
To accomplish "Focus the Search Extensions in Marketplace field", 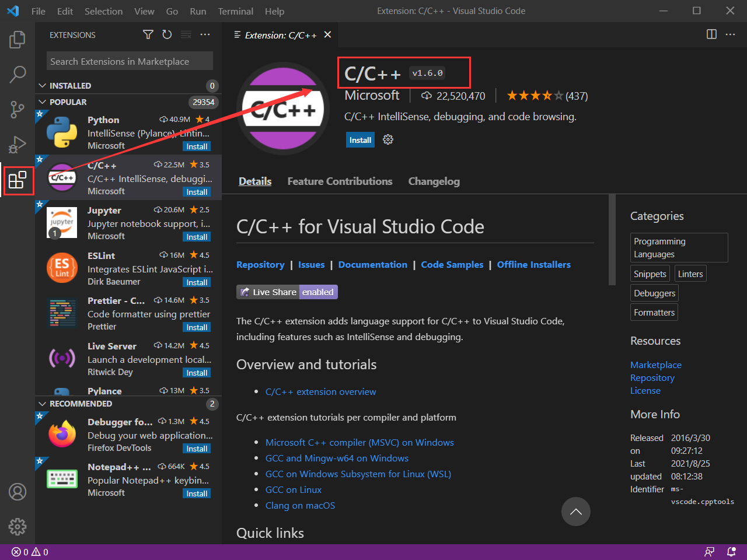I will coord(130,61).
